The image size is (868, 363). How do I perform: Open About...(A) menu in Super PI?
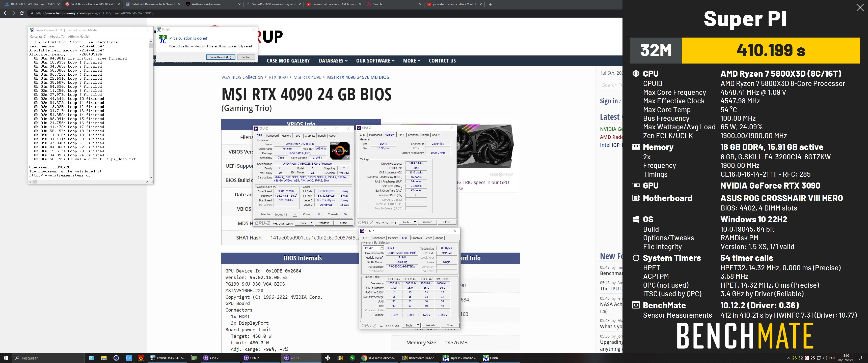pos(57,36)
